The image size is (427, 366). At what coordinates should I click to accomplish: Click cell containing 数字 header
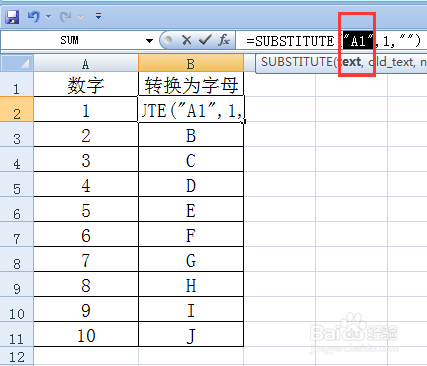[x=86, y=85]
